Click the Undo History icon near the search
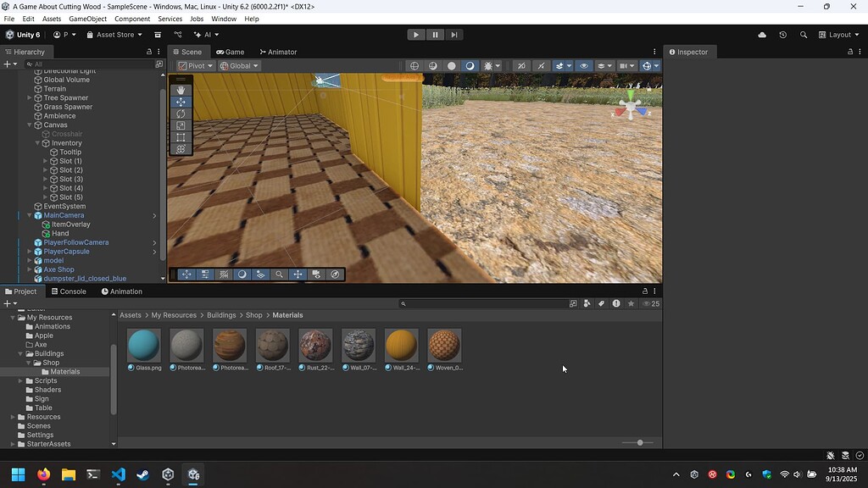This screenshot has width=868, height=488. point(783,35)
